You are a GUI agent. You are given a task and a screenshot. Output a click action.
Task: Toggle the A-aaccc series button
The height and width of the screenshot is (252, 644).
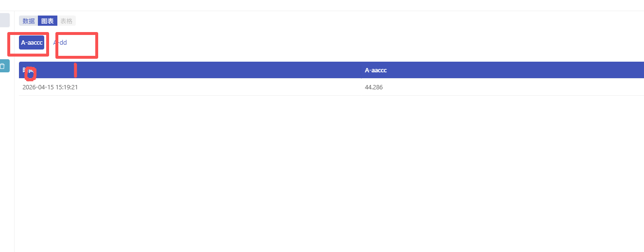(32, 43)
